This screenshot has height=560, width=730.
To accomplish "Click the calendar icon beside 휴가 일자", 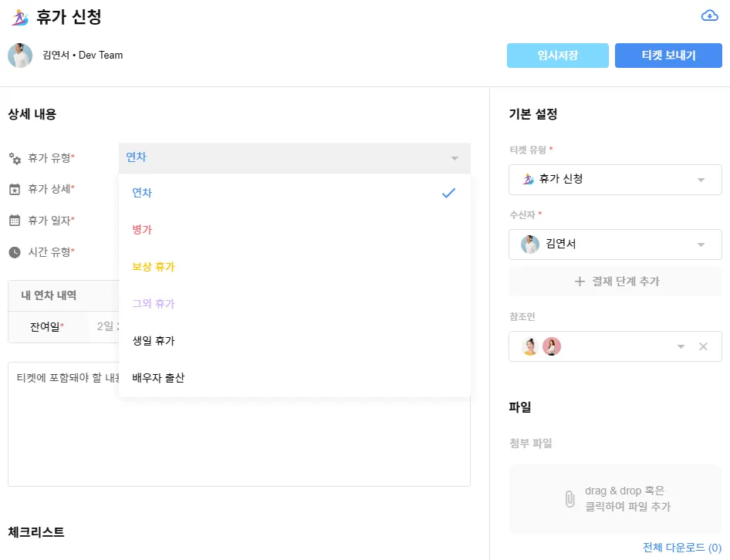I will pyautogui.click(x=15, y=221).
